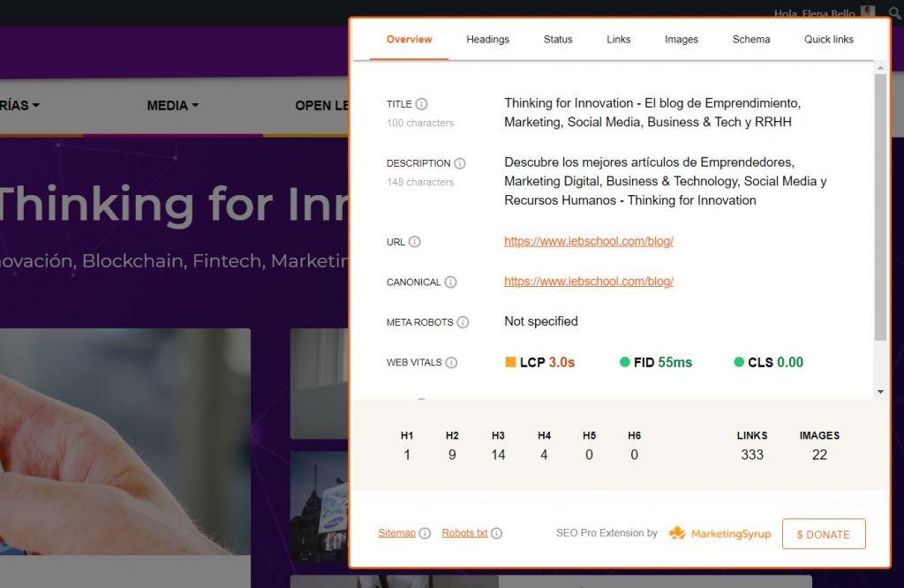Click the search magnifier in the admin bar
Screen dimensions: 904x588
(x=895, y=12)
